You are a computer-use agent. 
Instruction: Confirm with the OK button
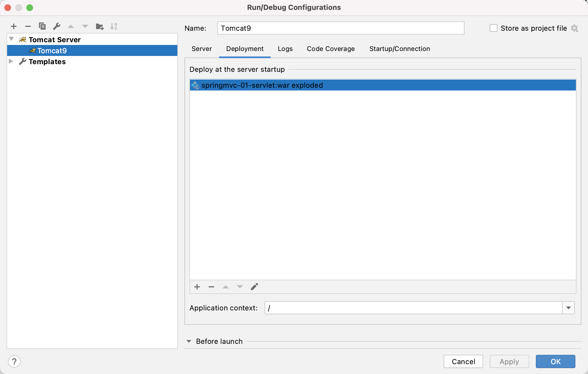(556, 361)
